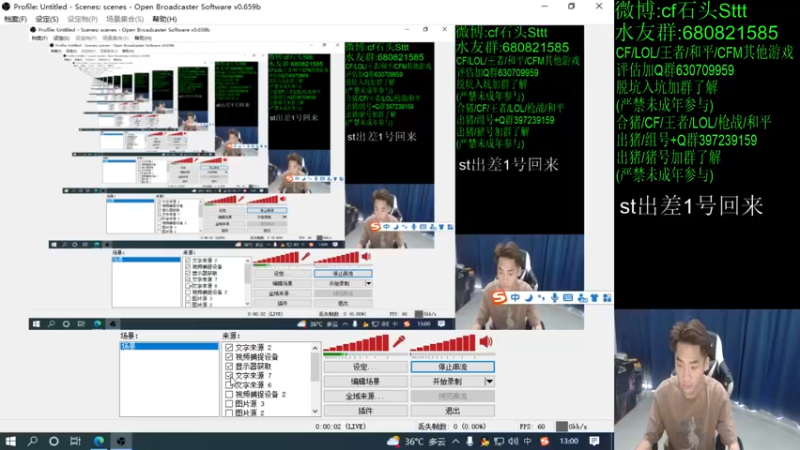The width and height of the screenshot is (800, 450).
Task: Click the sources list scroll-down arrow
Action: [x=315, y=411]
